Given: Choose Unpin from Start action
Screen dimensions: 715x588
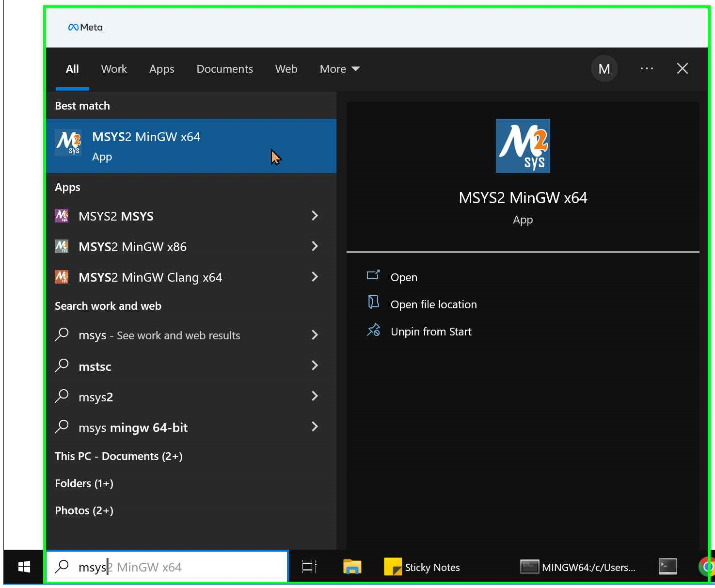Looking at the screenshot, I should pyautogui.click(x=431, y=332).
